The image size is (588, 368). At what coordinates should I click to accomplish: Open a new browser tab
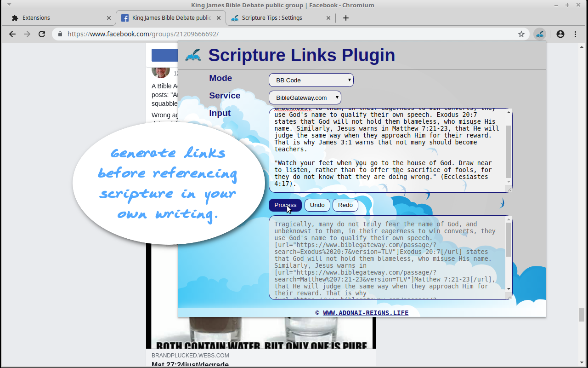[346, 18]
